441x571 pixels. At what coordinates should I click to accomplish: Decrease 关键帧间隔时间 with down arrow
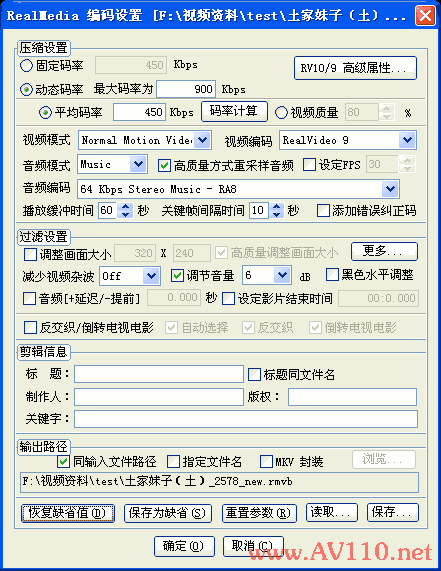coord(276,214)
